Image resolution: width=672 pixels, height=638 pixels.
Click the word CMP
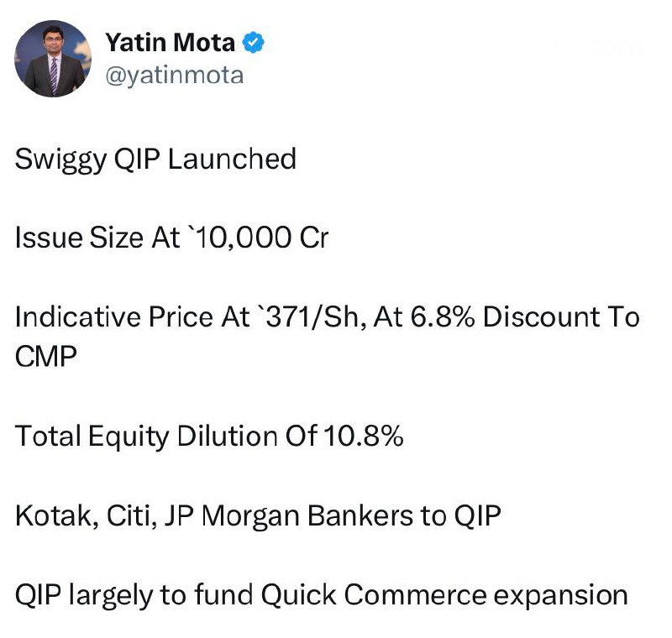(x=46, y=355)
